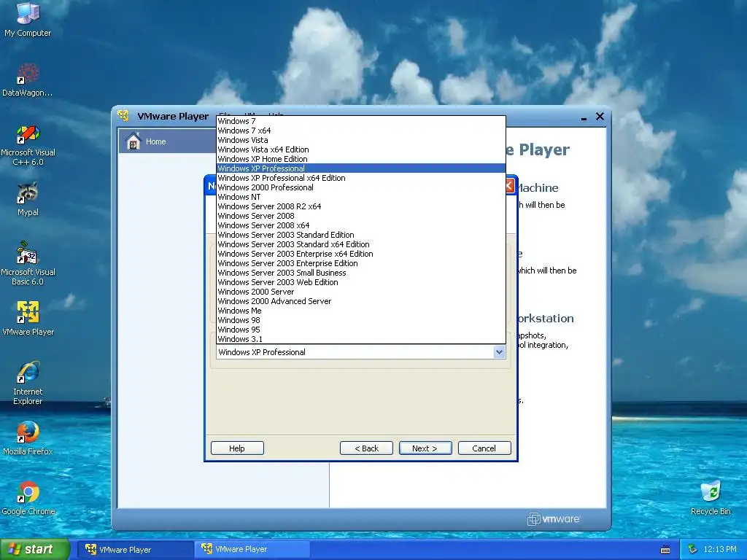Select Windows Server 2003 Standard x64 Edition
Screen dimensions: 747x560
[360, 244]
